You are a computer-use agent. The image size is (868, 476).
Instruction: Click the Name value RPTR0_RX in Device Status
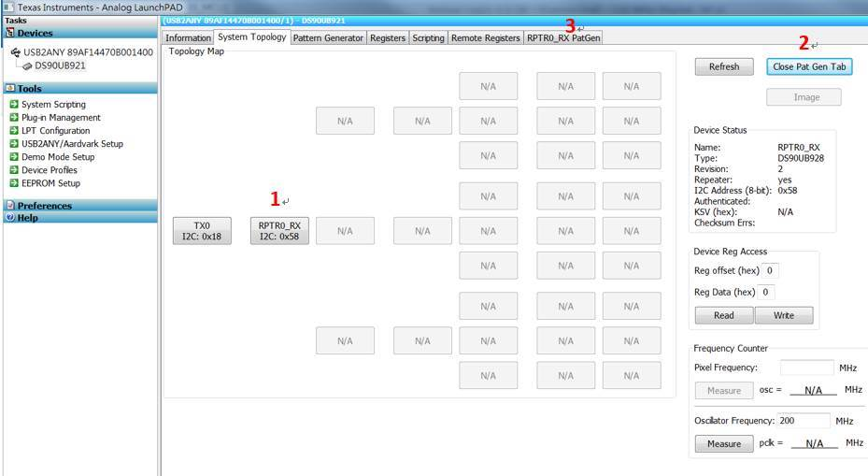point(798,148)
